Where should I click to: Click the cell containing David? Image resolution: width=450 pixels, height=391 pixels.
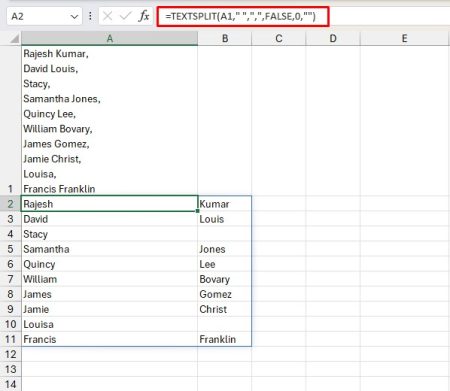[109, 219]
